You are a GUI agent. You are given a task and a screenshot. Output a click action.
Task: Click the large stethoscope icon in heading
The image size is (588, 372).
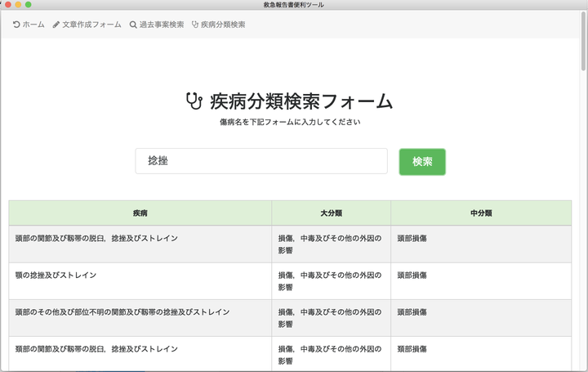click(x=194, y=101)
